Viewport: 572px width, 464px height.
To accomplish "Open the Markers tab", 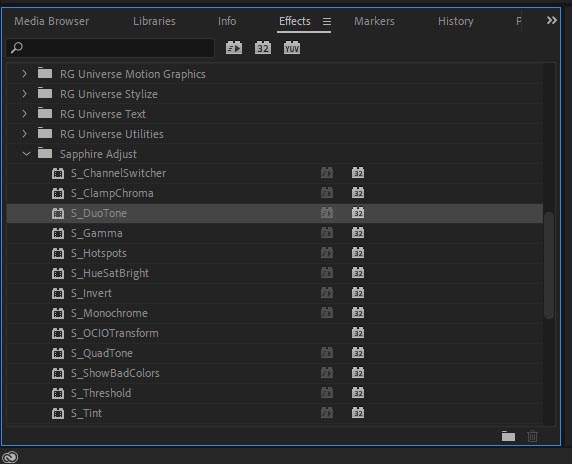I will pos(374,21).
